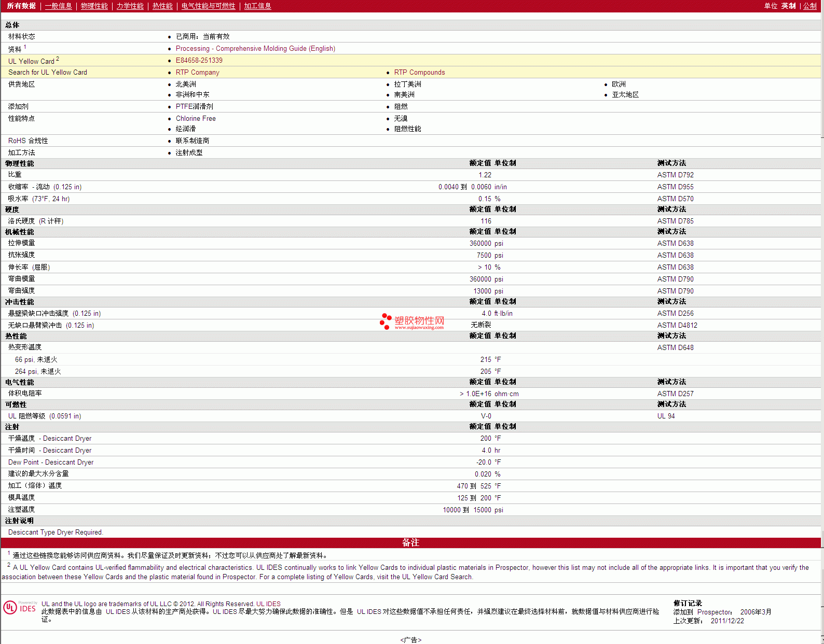Screen dimensions: 824x644
Task: Select the ASTM D256 cell
Action: (675, 313)
